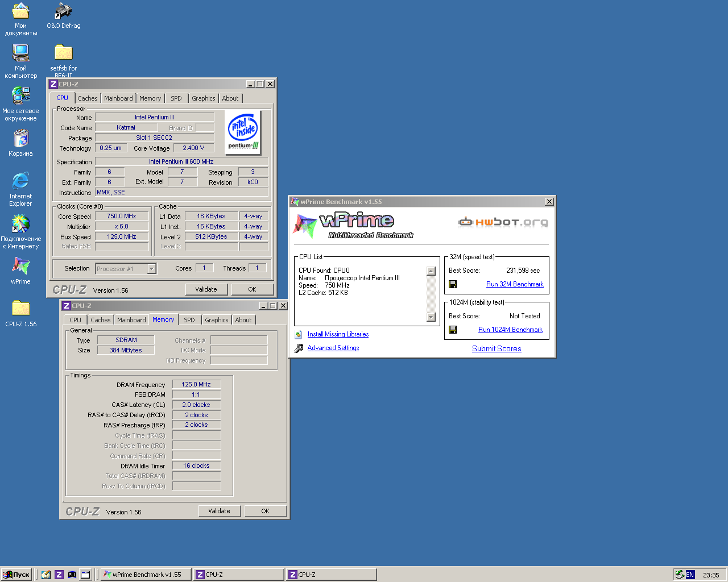Run the 1024M Benchmark
This screenshot has height=582, width=728.
[510, 330]
